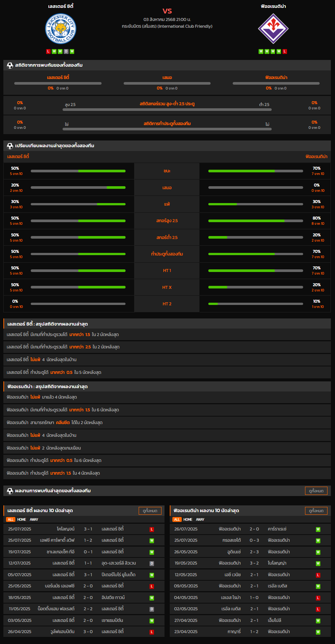This screenshot has height=644, width=335.
Task: Click the line mentioning มากกว่า 2.5
Action: tap(167, 347)
